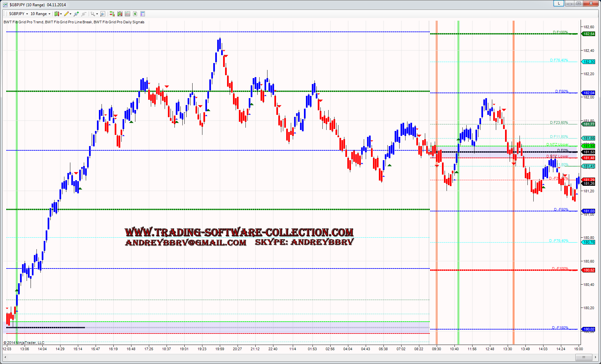Click the zoom in magnifier icon
This screenshot has height=364, width=601.
pyautogui.click(x=76, y=14)
